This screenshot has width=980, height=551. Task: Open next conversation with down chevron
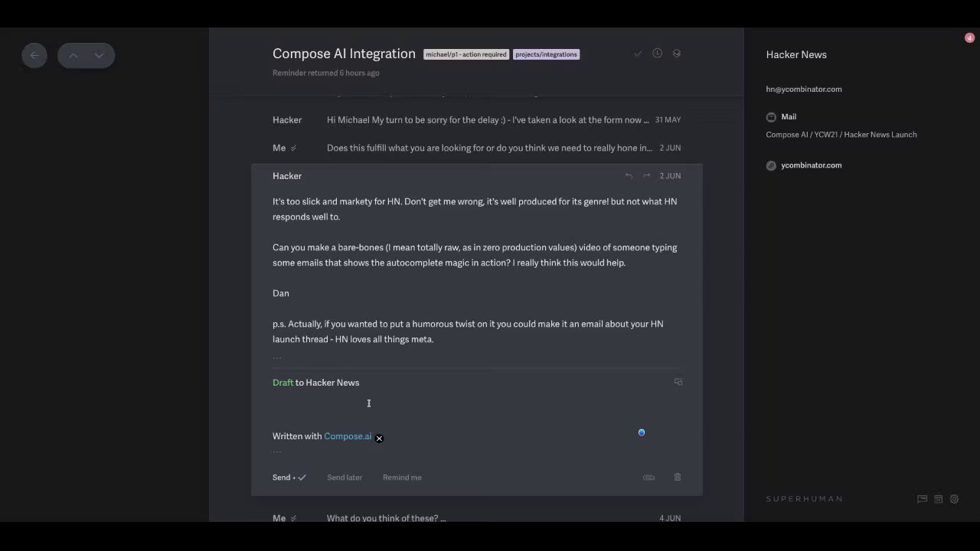click(x=99, y=55)
